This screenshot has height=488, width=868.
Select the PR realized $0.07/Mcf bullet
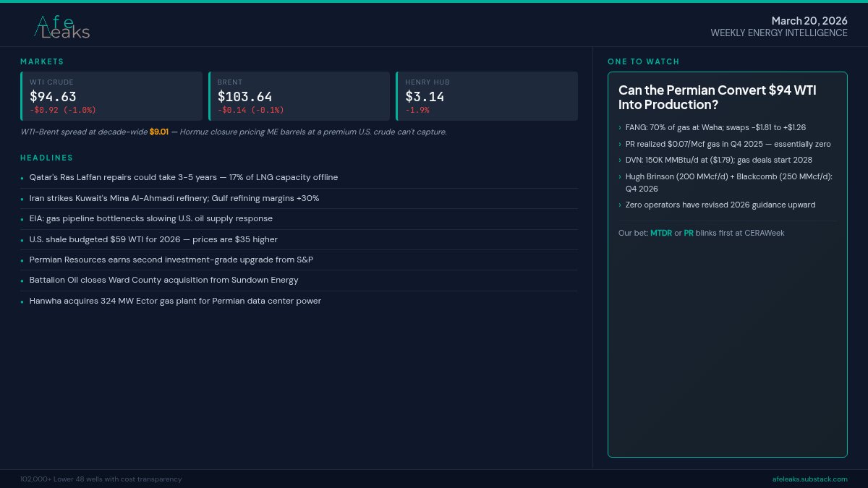coord(728,144)
